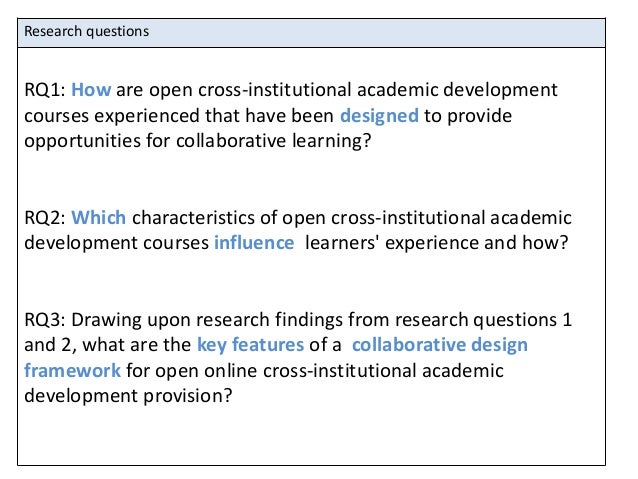The image size is (638, 479).
Task: Click the "Research questions" header text
Action: (86, 31)
